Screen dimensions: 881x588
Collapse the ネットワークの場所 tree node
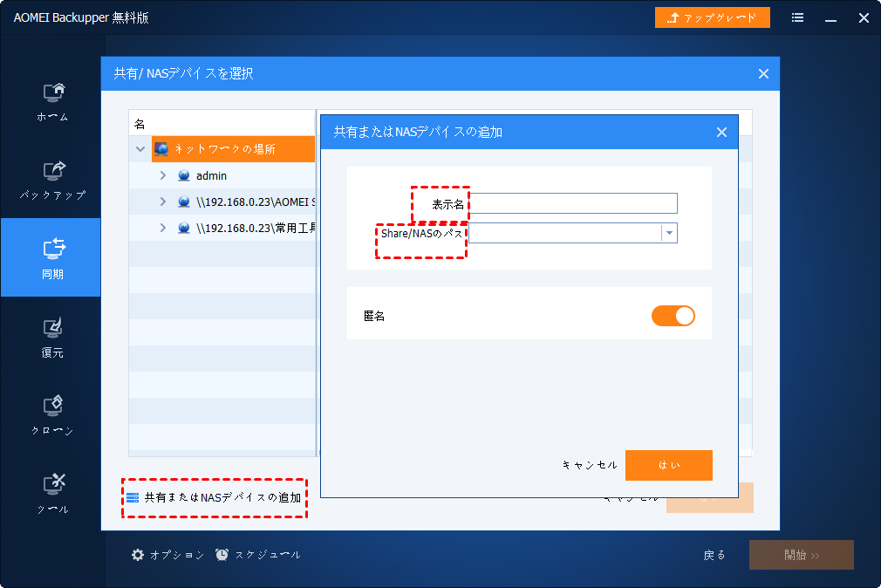(140, 149)
